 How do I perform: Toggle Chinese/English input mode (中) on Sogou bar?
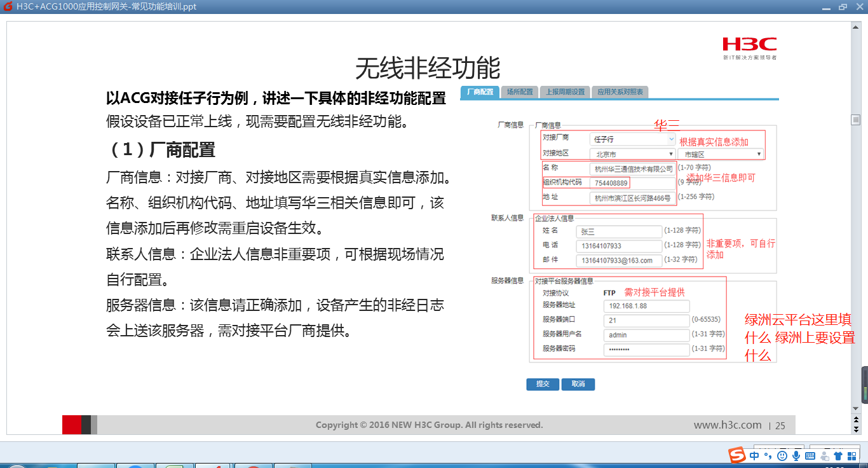[x=754, y=456]
